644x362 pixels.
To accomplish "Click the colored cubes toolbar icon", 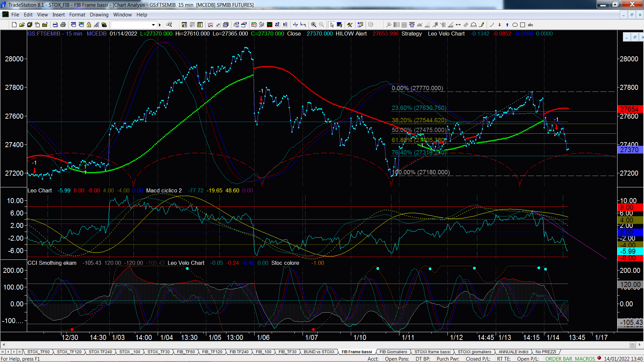I will click(104, 25).
